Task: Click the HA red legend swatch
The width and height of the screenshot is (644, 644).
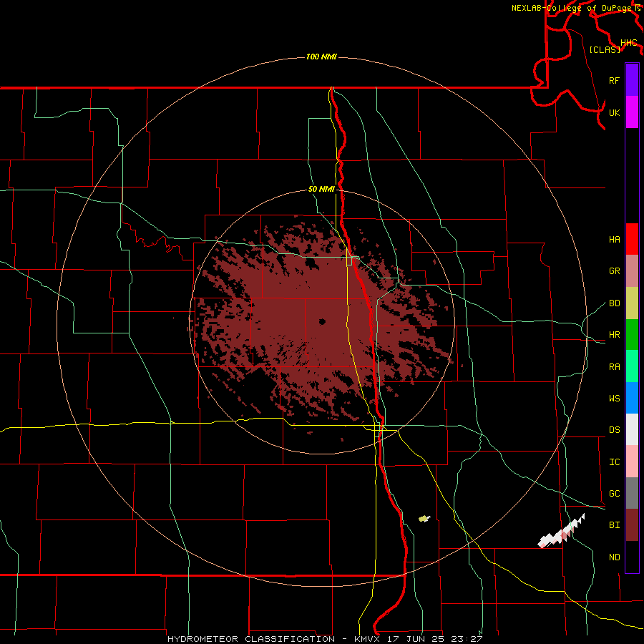Action: (632, 239)
